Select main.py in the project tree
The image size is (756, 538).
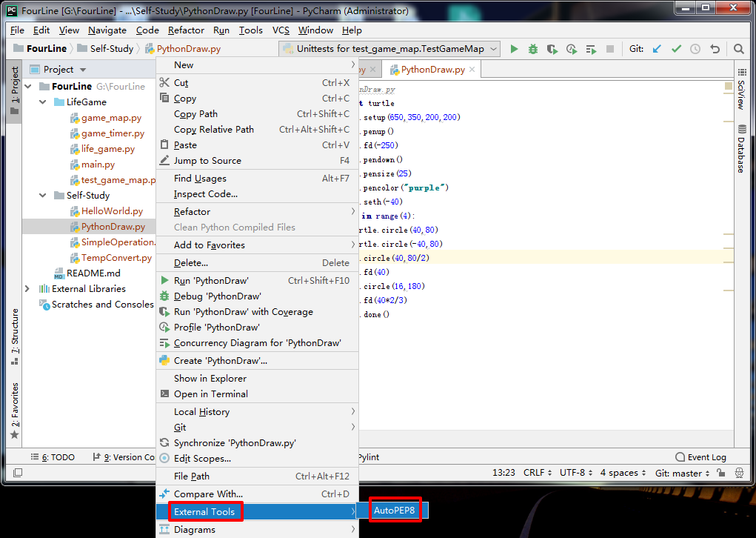[x=98, y=165]
